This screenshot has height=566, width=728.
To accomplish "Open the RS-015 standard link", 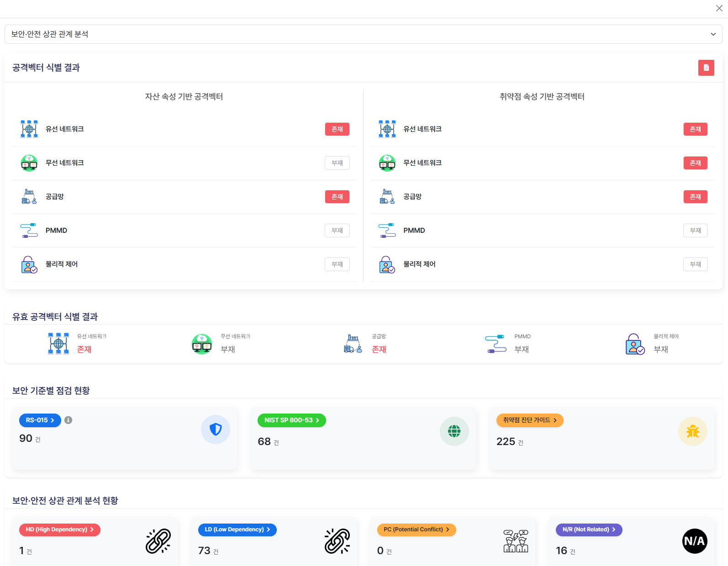I will click(x=40, y=420).
